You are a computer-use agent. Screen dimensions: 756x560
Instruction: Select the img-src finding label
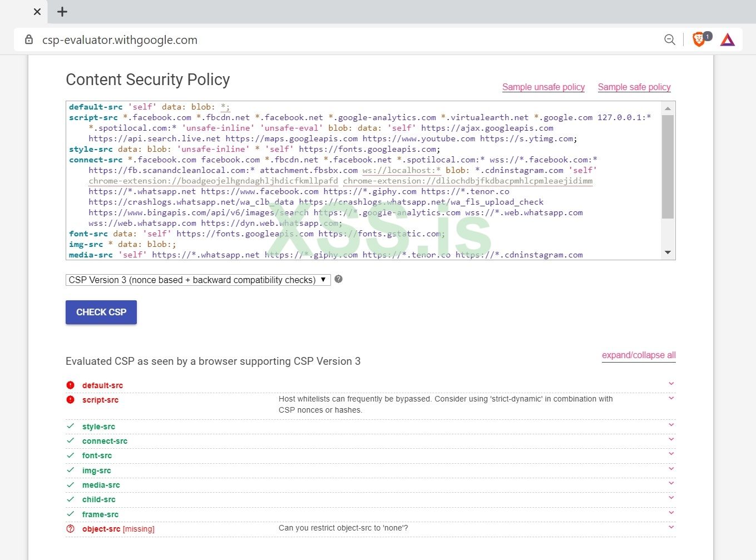click(96, 470)
